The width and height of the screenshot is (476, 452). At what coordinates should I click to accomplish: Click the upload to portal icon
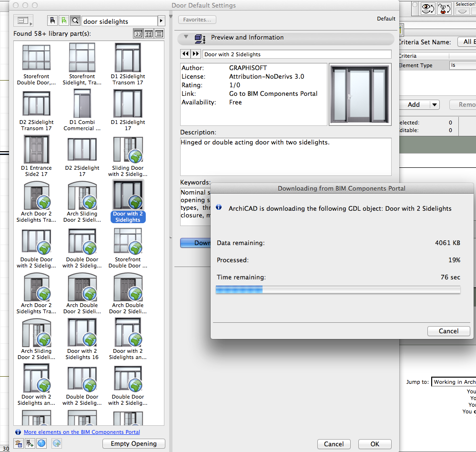pos(57,443)
